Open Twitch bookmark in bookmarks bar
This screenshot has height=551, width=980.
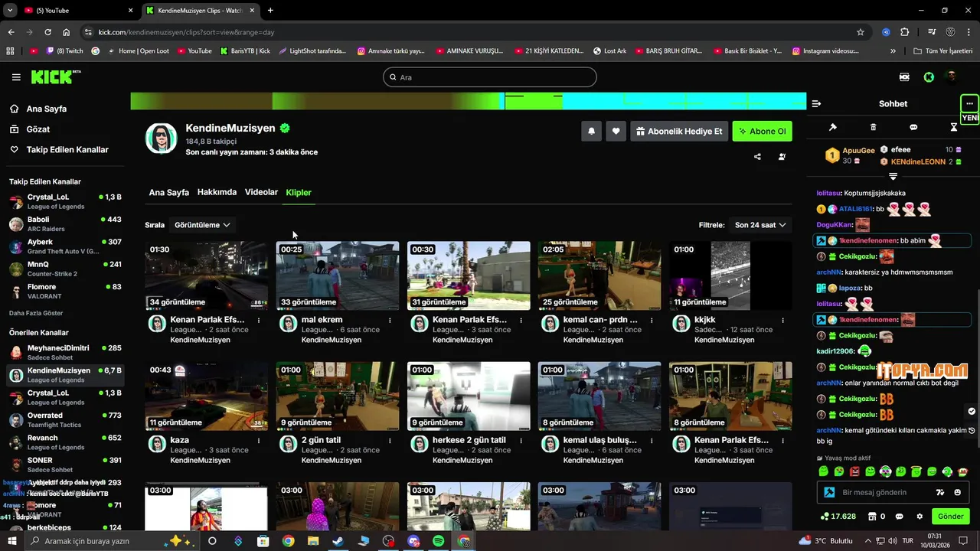(x=65, y=51)
